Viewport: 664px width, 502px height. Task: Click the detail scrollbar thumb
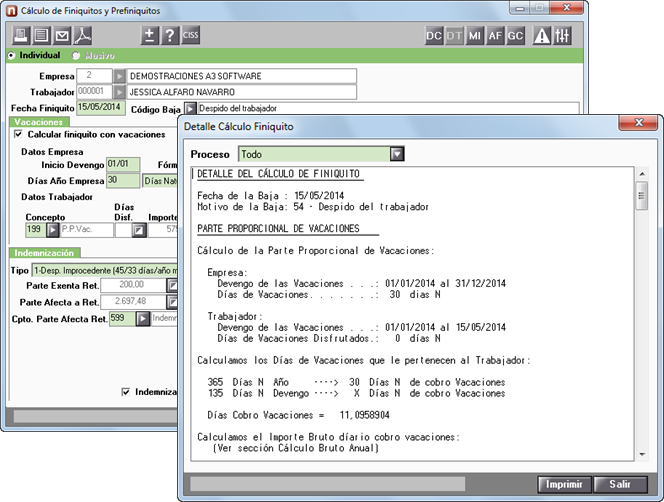coord(642,195)
